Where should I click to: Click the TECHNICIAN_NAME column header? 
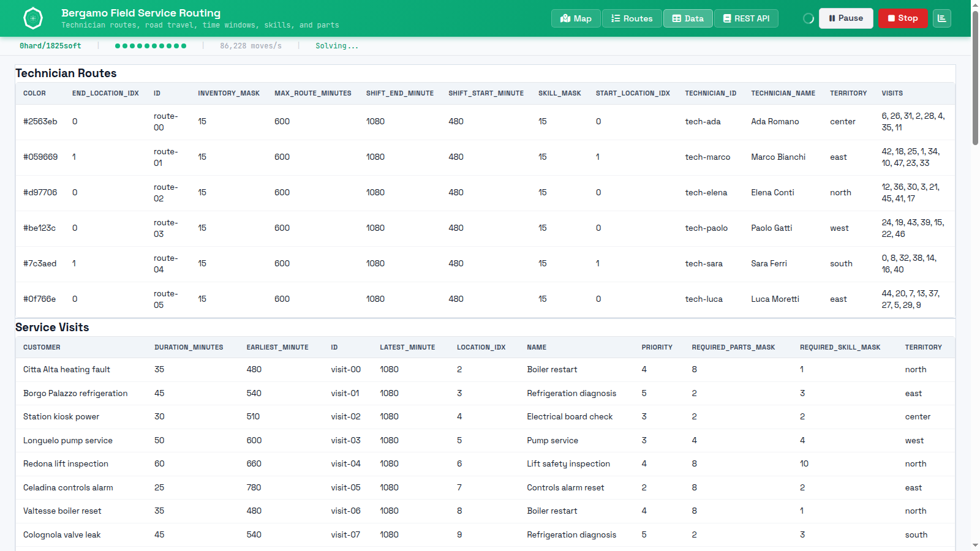[783, 94]
